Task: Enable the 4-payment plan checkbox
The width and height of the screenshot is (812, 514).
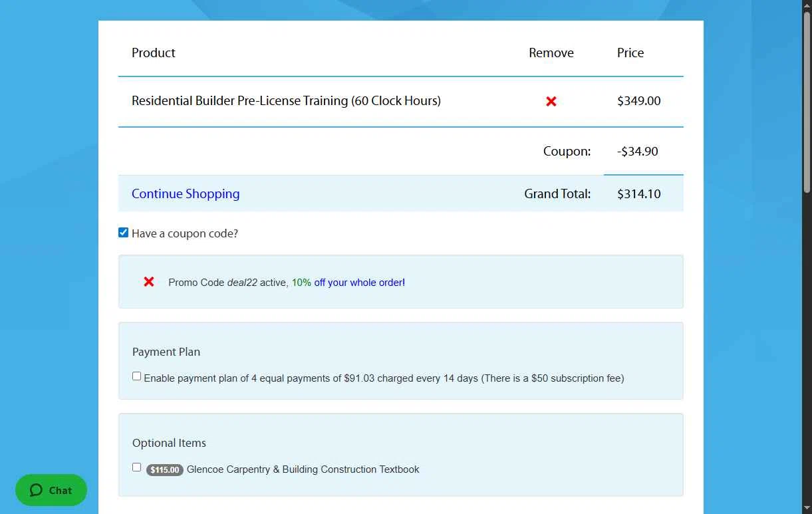Action: pyautogui.click(x=136, y=376)
